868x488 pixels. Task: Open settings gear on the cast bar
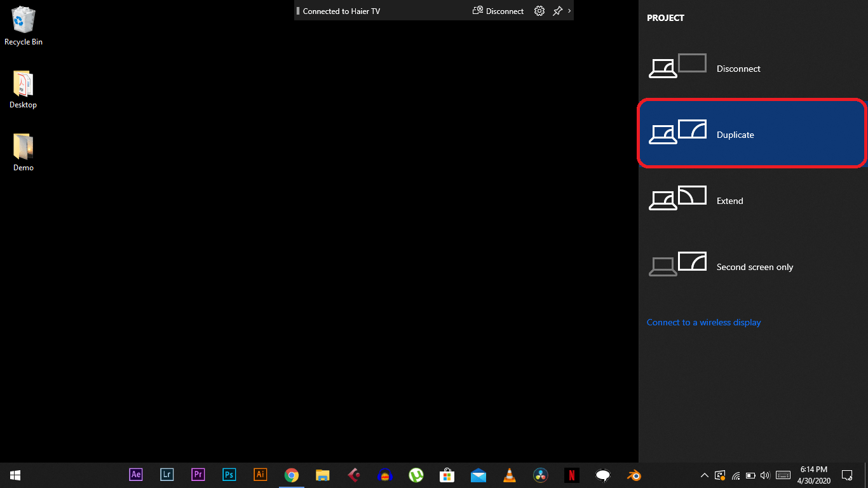[x=539, y=10]
